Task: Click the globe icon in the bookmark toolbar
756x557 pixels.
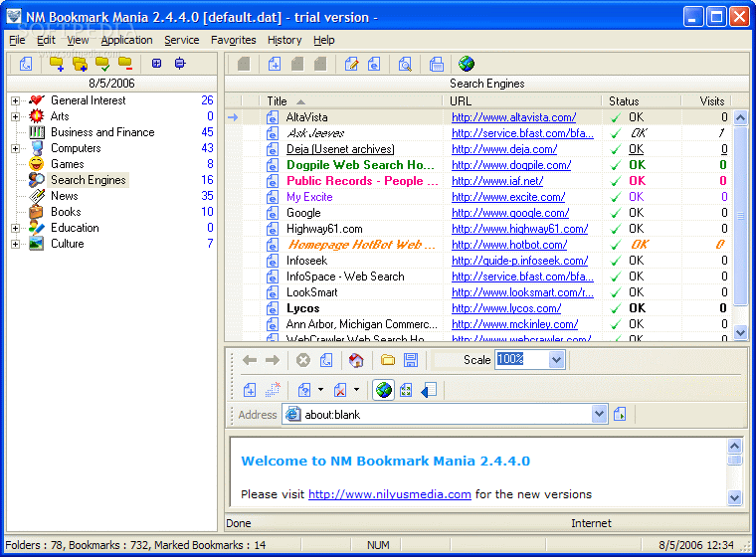Action: coord(467,64)
